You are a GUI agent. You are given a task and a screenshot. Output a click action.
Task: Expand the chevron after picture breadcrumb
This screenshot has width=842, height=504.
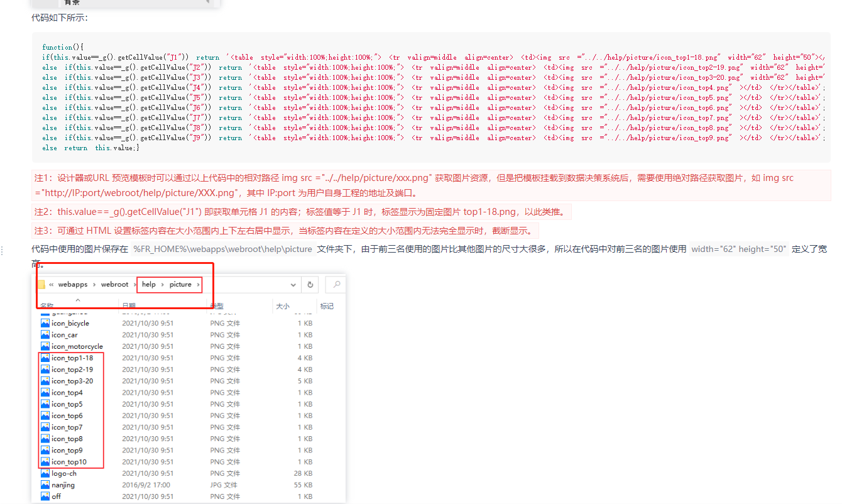[x=199, y=285]
